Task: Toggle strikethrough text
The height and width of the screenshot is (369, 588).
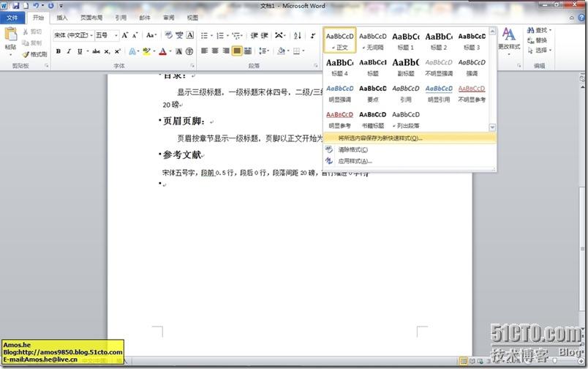Action: [x=97, y=51]
